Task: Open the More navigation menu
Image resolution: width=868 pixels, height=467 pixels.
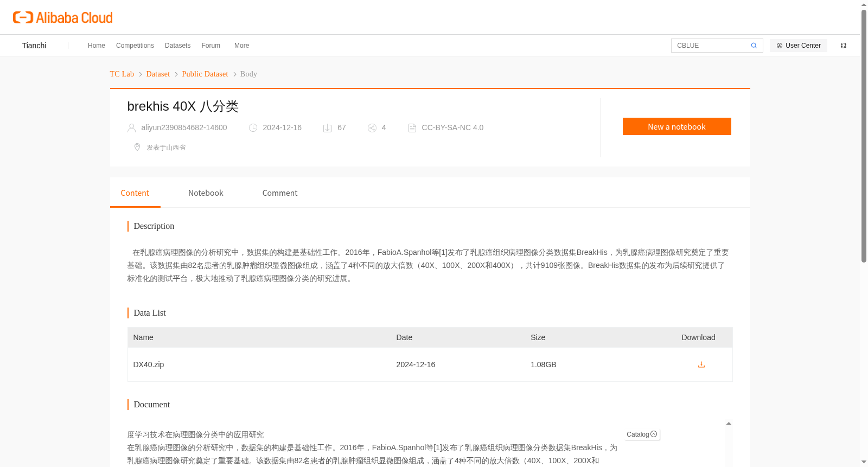Action: tap(242, 46)
